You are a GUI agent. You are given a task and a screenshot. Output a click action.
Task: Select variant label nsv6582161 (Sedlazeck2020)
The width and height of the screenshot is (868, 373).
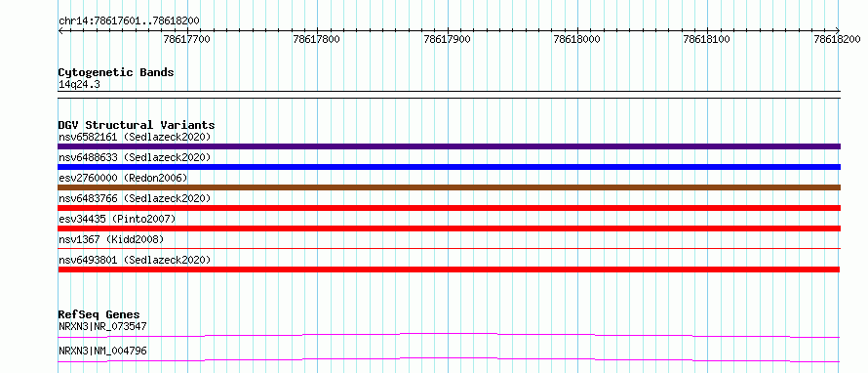tap(135, 137)
